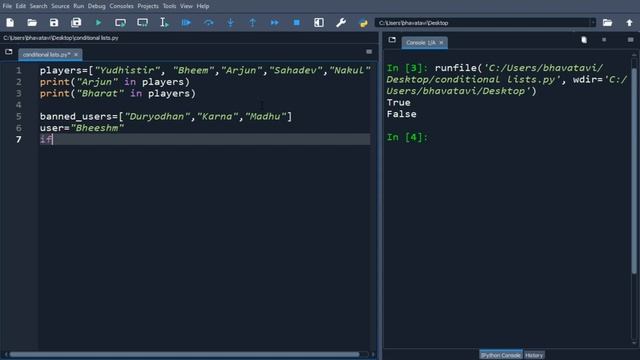Click the print("Bharat" in players) line
This screenshot has height=360, width=640.
click(x=118, y=93)
